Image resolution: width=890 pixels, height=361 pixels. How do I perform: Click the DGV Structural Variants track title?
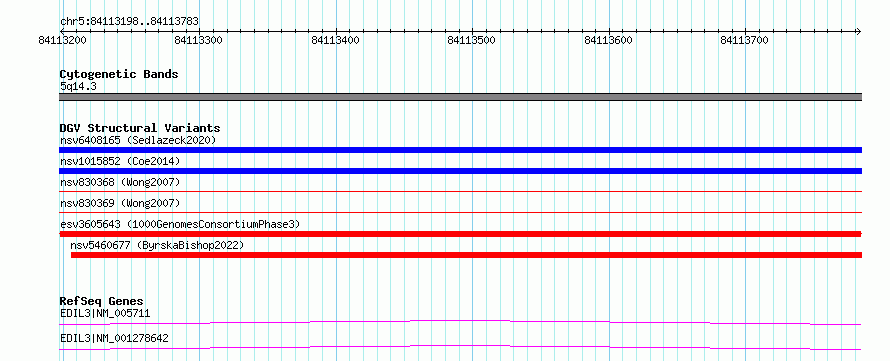pos(140,128)
